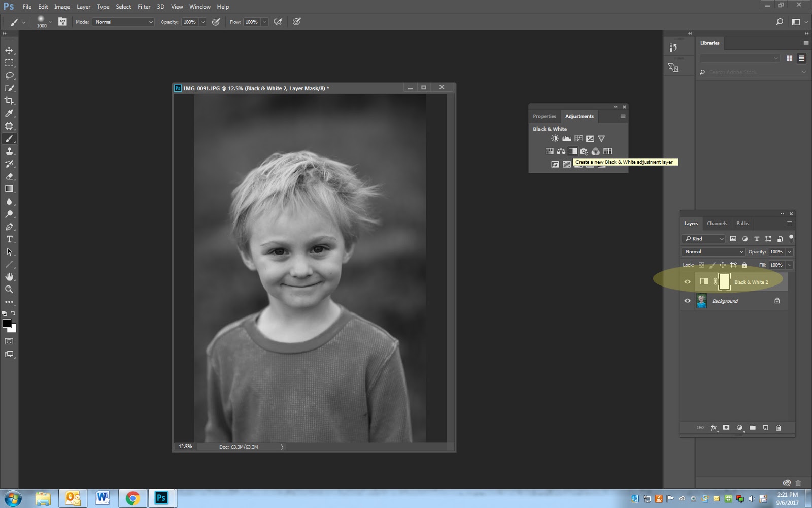Enable Lock transparent pixels

point(701,265)
